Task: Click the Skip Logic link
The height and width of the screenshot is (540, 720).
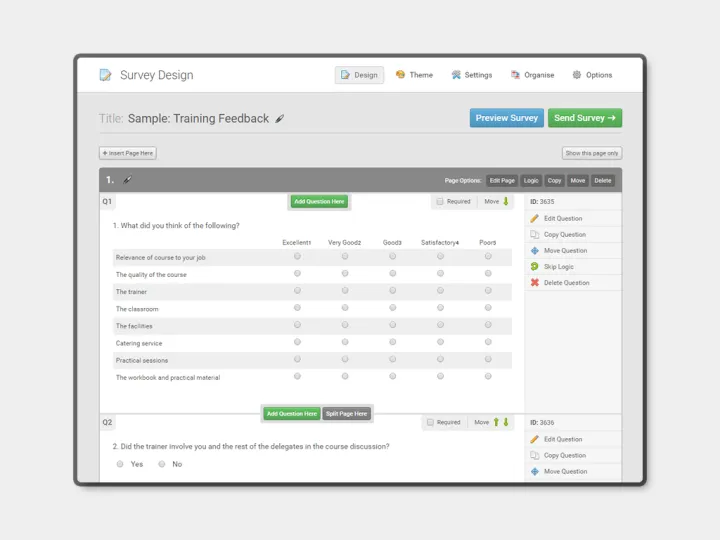Action: (x=559, y=267)
